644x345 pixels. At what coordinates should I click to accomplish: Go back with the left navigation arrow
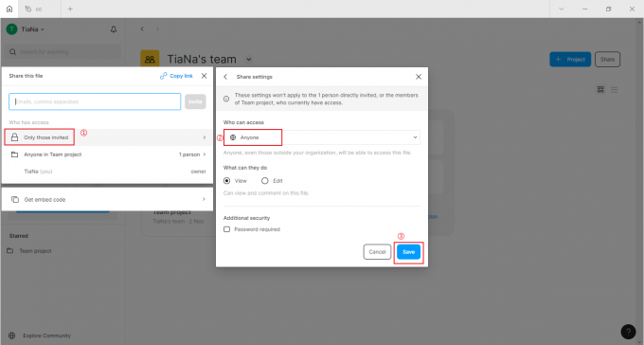(142, 29)
